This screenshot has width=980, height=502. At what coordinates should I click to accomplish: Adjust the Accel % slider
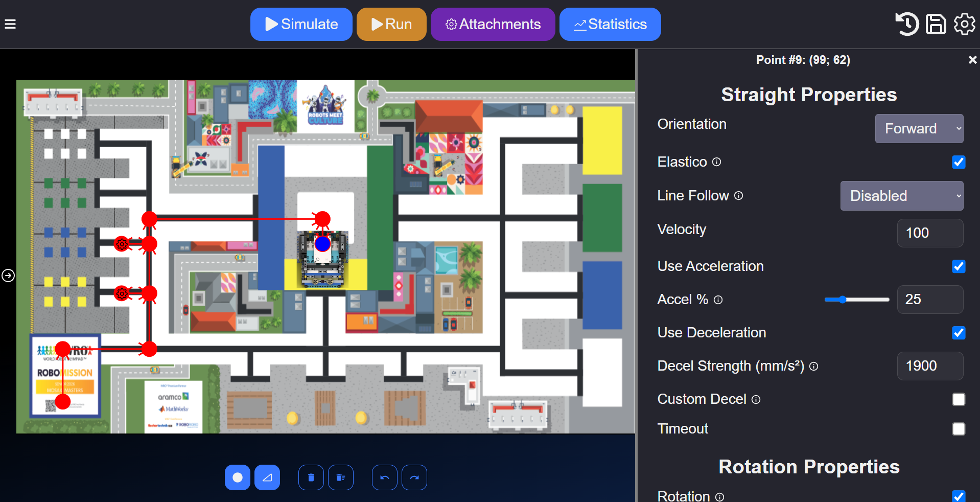[x=857, y=300]
